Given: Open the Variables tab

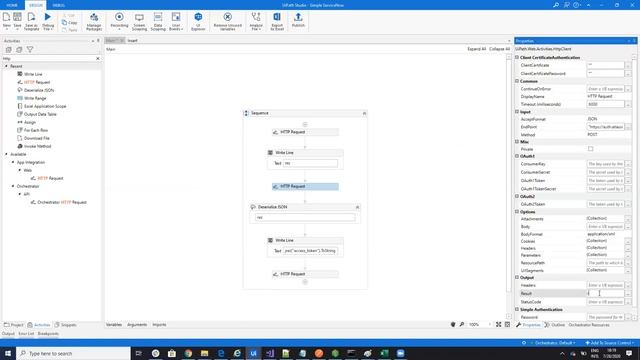Looking at the screenshot, I should click(114, 324).
